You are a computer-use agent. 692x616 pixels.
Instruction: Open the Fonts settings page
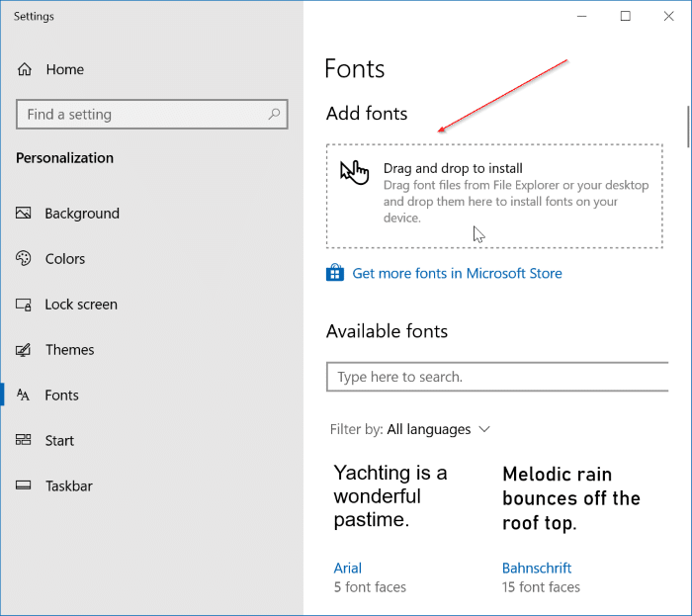tap(61, 396)
